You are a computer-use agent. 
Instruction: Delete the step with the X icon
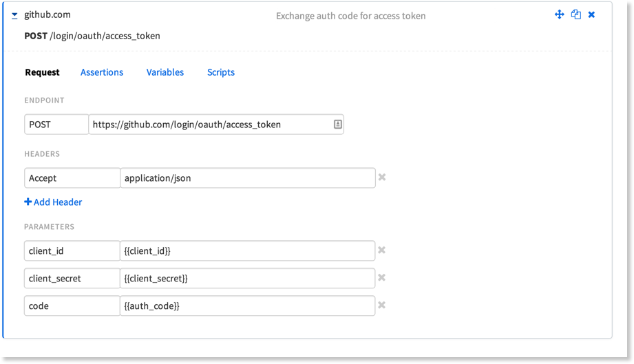pyautogui.click(x=591, y=14)
